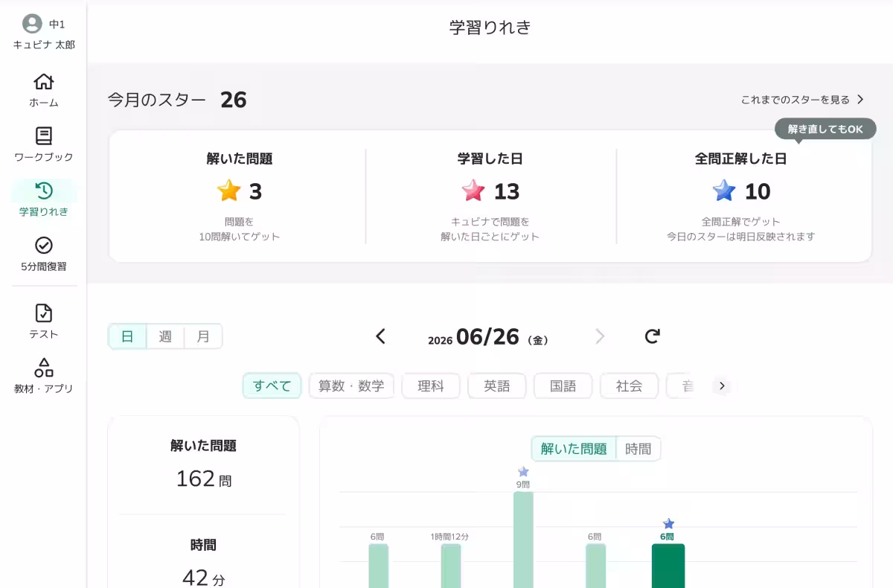Click the star above the 9問 bar
The width and height of the screenshot is (893, 588).
pyautogui.click(x=523, y=471)
